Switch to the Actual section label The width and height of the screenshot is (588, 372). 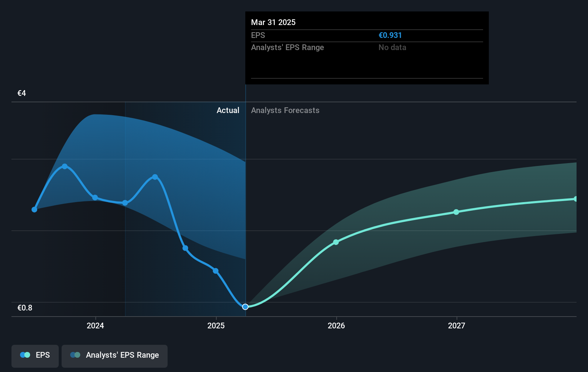pos(228,111)
